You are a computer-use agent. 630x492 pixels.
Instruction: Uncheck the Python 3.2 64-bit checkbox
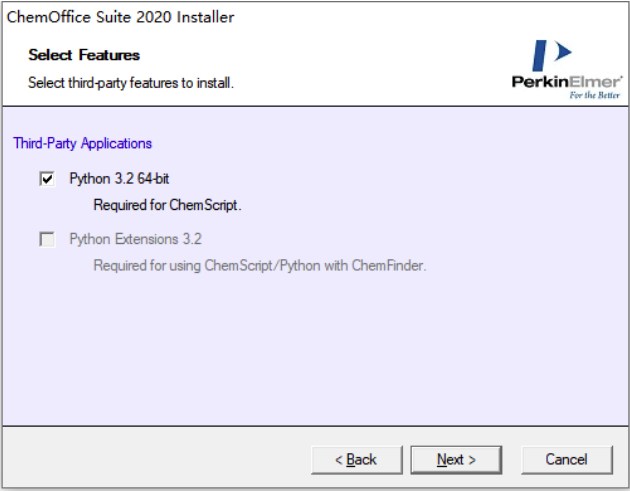point(47,178)
